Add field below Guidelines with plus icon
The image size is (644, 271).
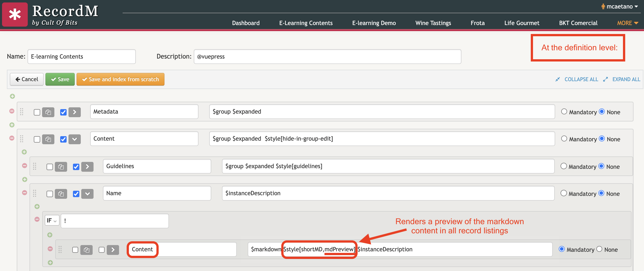pyautogui.click(x=24, y=179)
